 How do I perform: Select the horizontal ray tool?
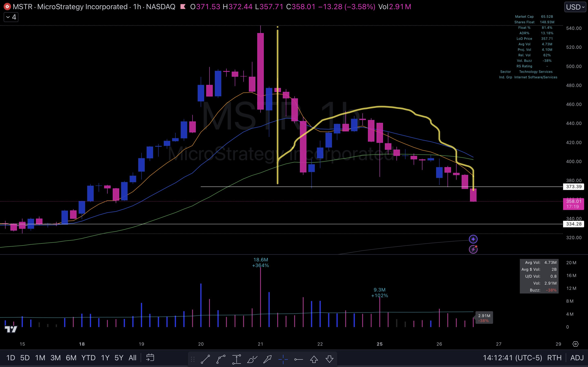pos(299,359)
